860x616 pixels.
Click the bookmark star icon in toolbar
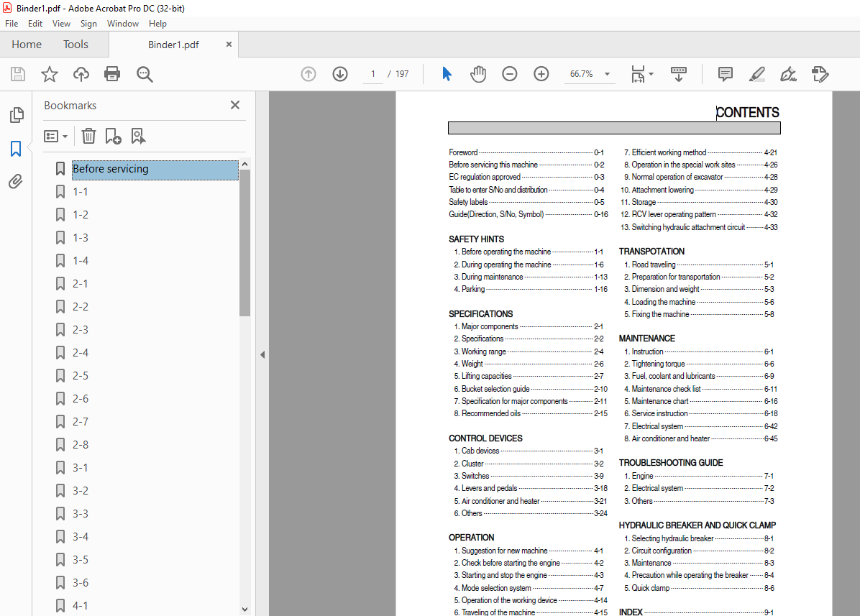[x=49, y=74]
